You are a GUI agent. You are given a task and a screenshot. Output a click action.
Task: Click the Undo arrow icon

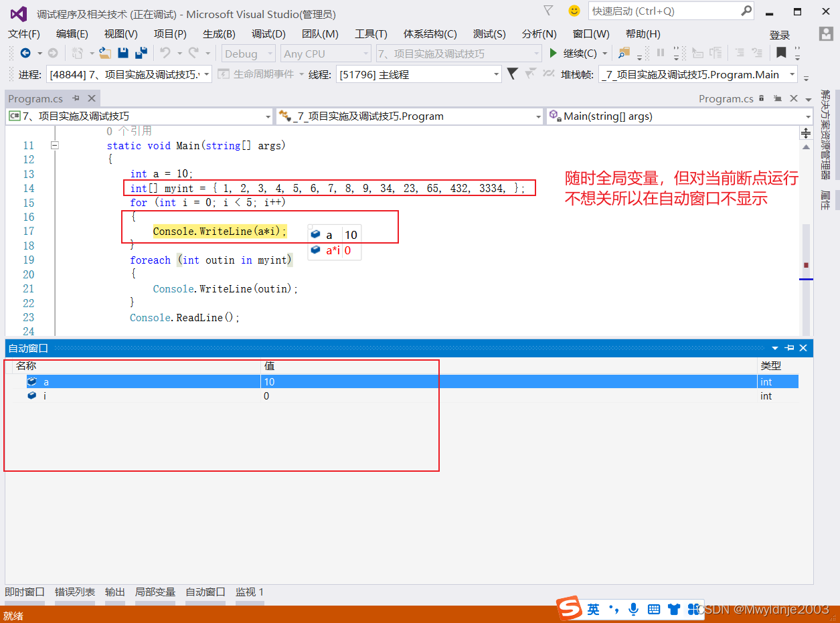tap(165, 53)
